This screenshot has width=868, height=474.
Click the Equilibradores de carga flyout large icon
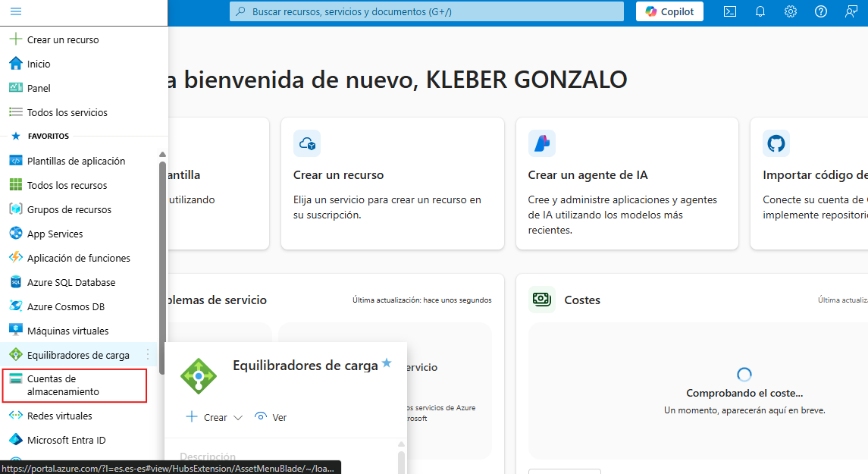point(198,376)
